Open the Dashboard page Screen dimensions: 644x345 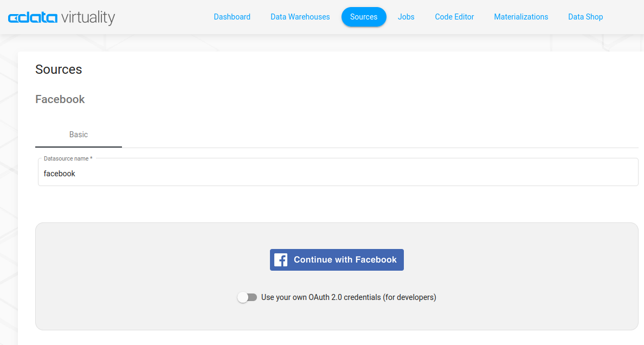[x=232, y=17]
